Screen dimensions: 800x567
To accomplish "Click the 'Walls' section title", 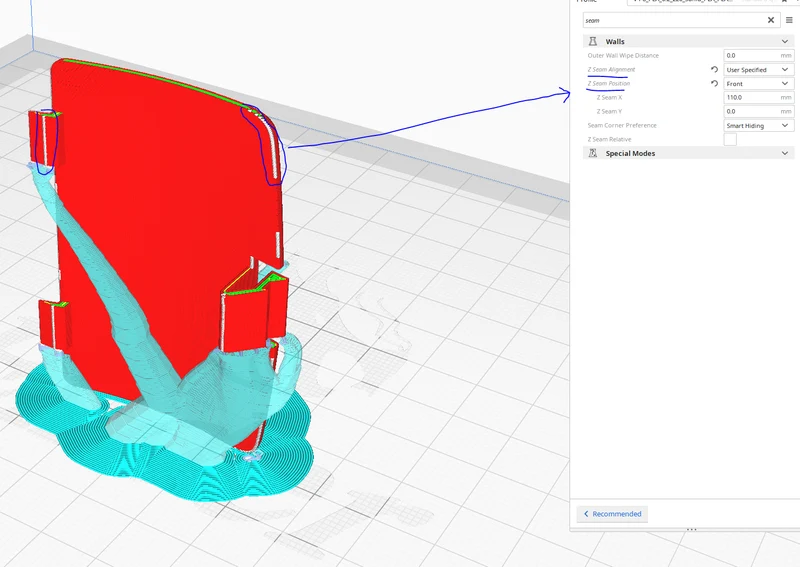I will (615, 41).
